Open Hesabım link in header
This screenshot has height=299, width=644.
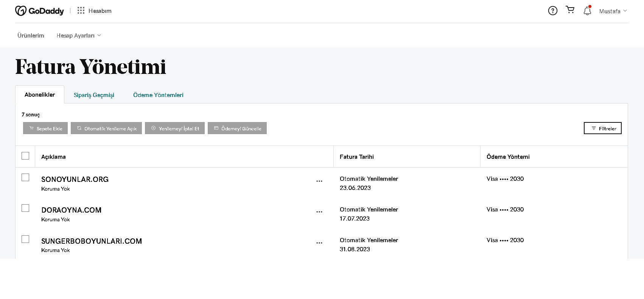tap(100, 11)
